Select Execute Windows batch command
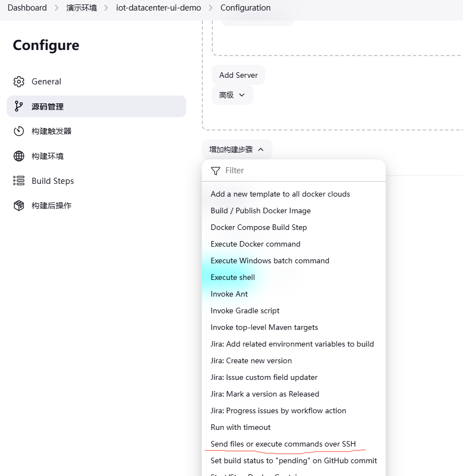Screen dimensions: 463x476 click(294, 260)
